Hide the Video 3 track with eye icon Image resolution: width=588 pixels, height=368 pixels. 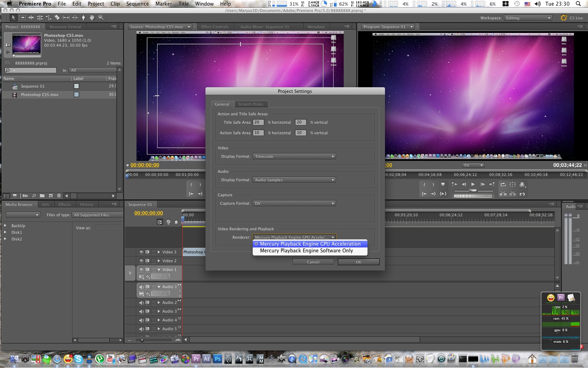[141, 252]
